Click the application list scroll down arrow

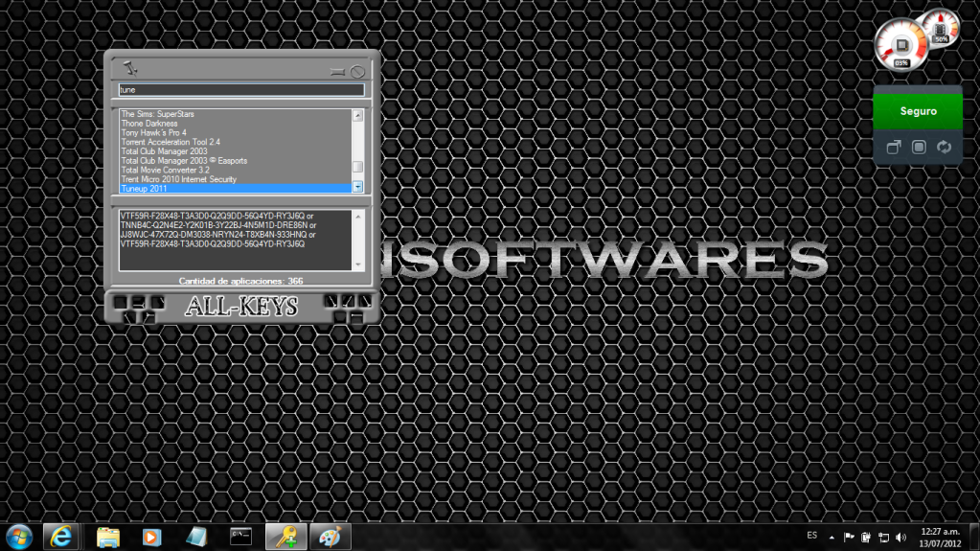point(357,187)
